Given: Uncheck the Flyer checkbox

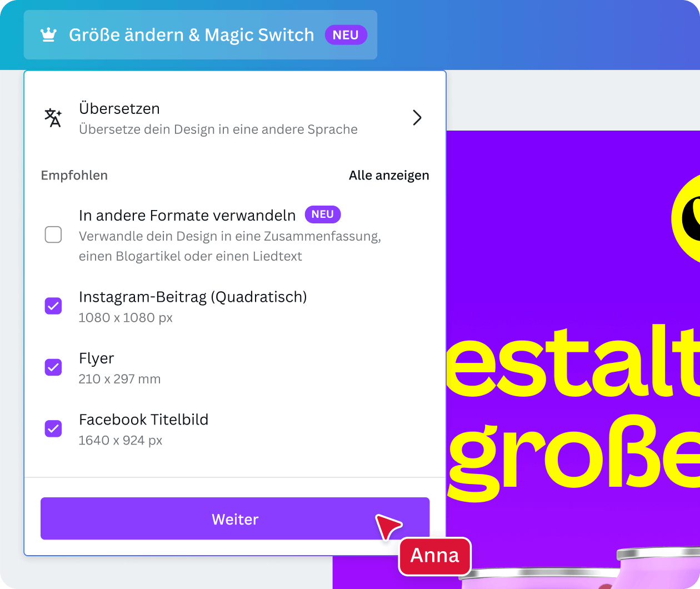Looking at the screenshot, I should (x=53, y=367).
